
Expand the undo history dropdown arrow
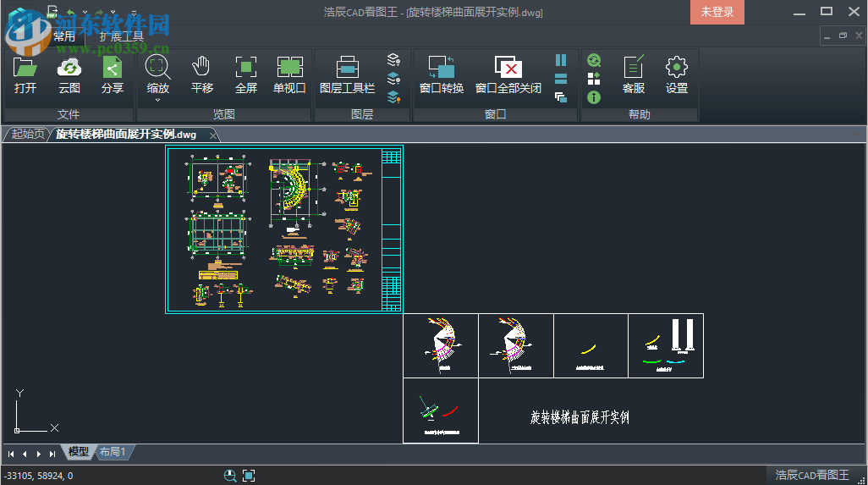pyautogui.click(x=85, y=12)
